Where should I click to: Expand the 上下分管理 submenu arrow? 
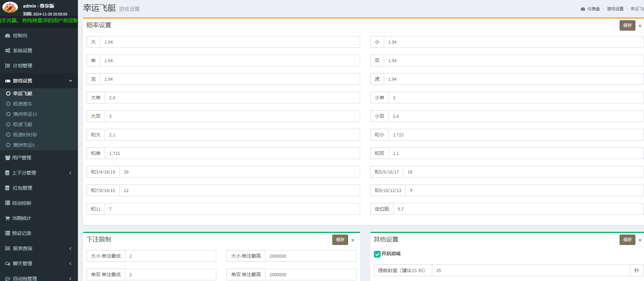tap(70, 173)
